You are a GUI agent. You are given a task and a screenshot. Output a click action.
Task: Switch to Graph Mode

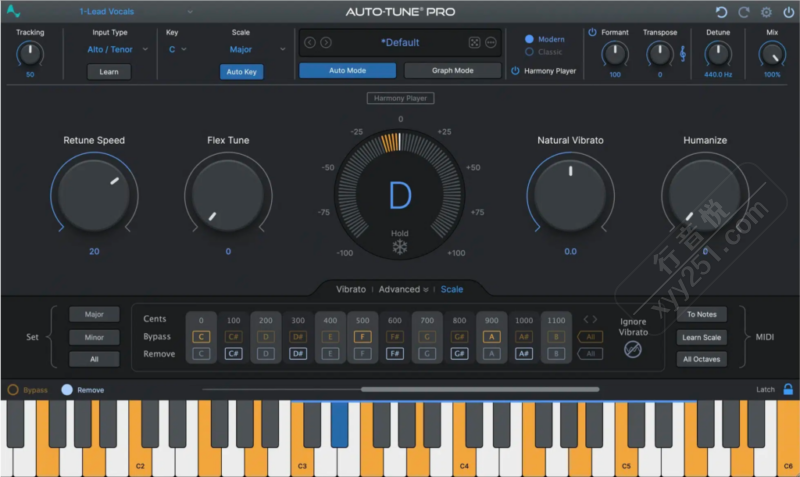click(x=453, y=70)
